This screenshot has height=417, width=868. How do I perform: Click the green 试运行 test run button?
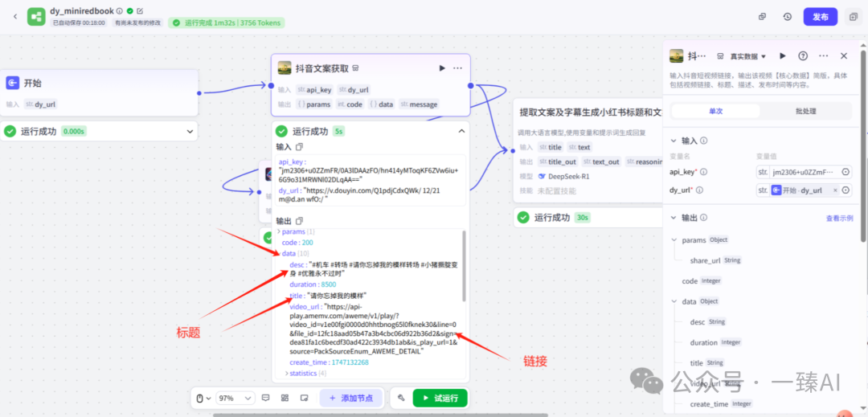tap(440, 398)
